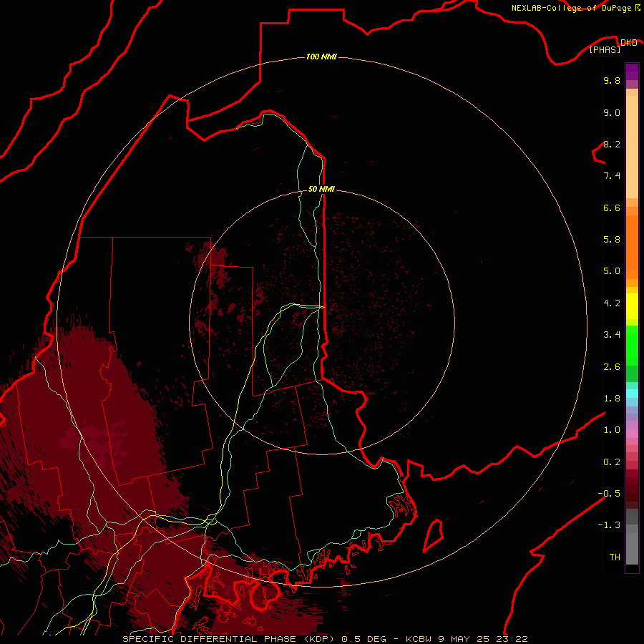Click the 8.2 scale value
Screen dimensions: 644x644
612,144
